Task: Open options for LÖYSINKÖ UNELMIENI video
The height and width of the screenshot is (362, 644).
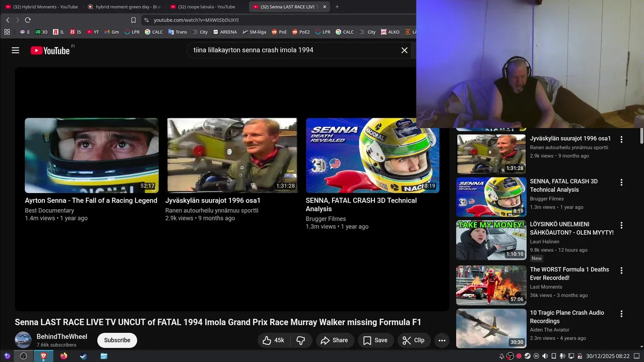Action: pos(621,225)
